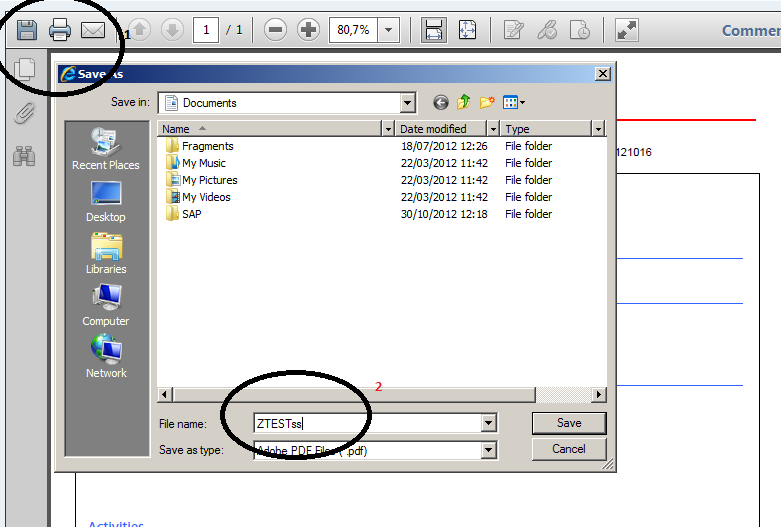Open the Views menu dropdown arrow

tap(522, 102)
